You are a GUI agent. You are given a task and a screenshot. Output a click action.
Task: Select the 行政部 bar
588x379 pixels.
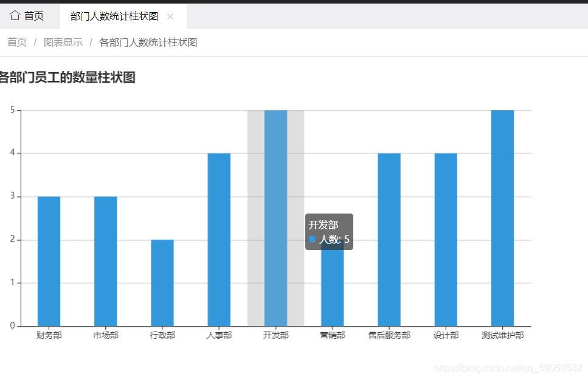[x=162, y=283]
